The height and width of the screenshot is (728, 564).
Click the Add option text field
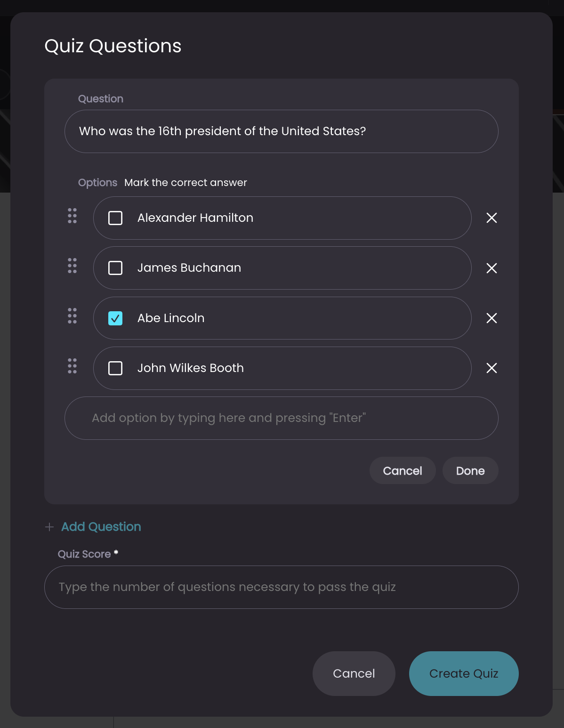(282, 418)
